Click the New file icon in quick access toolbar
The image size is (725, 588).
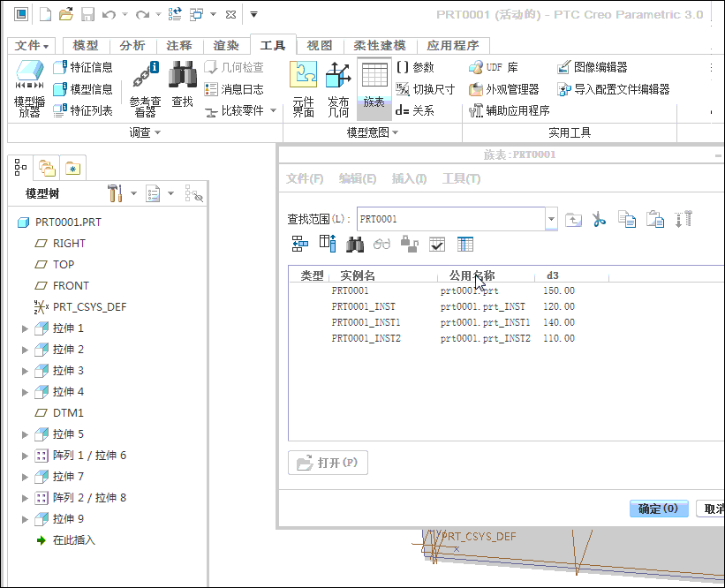pyautogui.click(x=45, y=14)
